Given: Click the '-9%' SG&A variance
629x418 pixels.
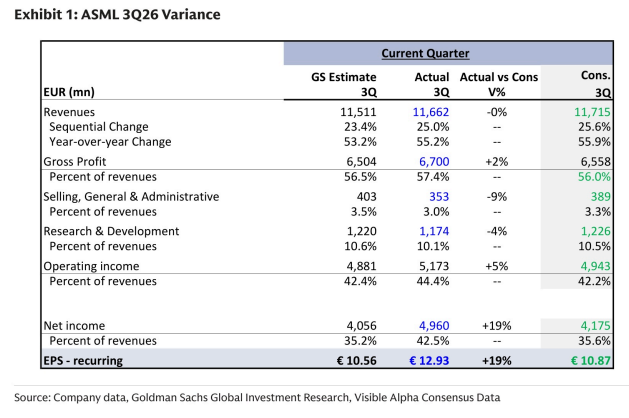Looking at the screenshot, I should point(497,197).
